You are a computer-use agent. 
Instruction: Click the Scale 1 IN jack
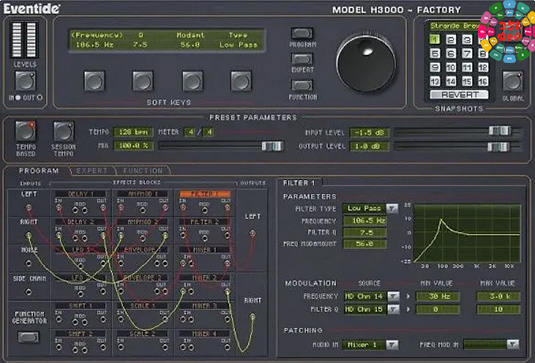click(x=121, y=319)
